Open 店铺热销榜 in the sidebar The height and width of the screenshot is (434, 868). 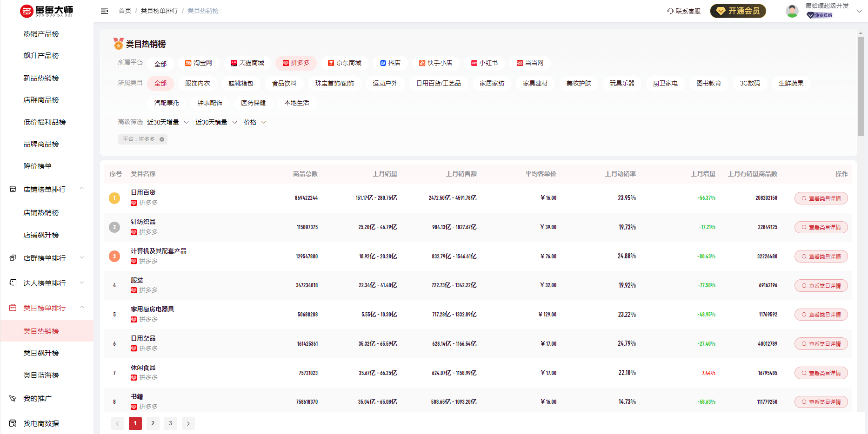coord(41,212)
